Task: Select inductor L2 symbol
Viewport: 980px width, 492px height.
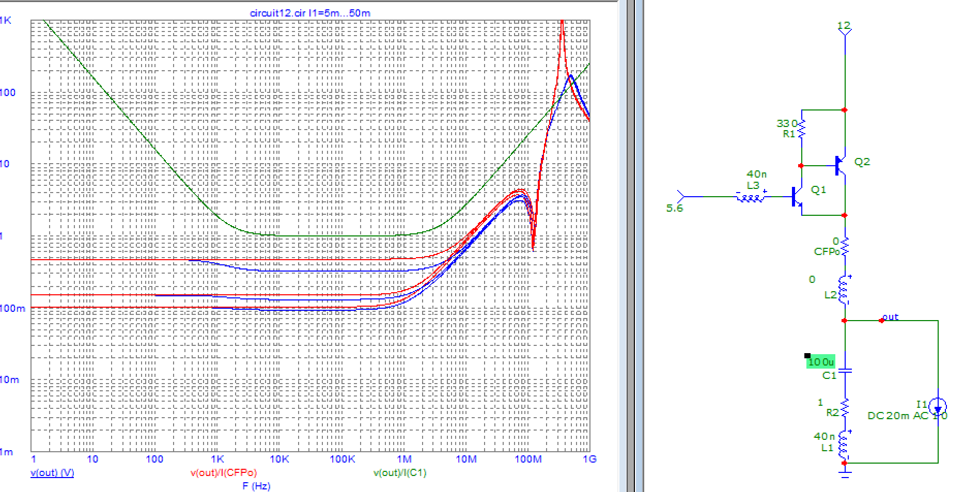Action: pos(845,290)
